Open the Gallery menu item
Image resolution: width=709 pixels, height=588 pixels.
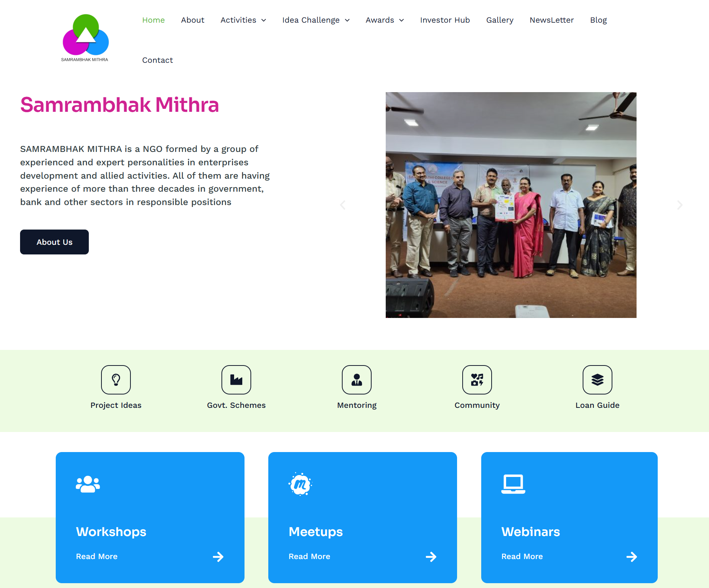(x=499, y=20)
